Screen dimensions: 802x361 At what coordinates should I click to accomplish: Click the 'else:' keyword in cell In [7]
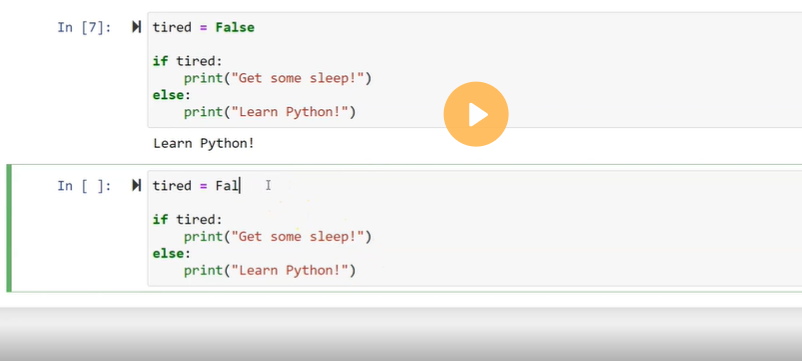click(x=171, y=95)
